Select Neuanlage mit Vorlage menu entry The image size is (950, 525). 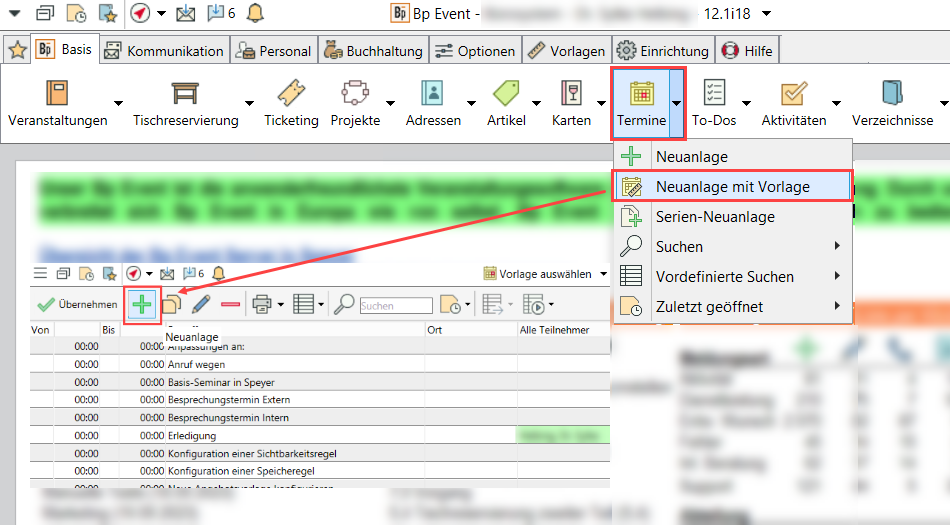732,187
